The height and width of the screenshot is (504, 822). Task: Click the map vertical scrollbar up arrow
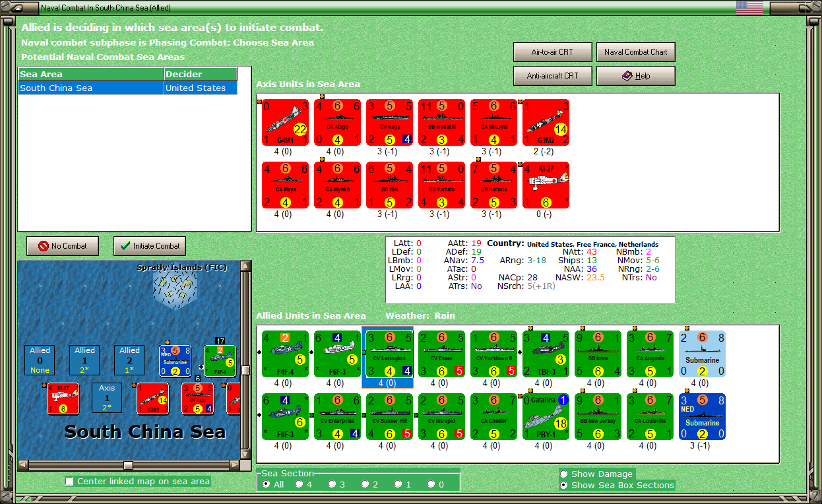(x=245, y=266)
